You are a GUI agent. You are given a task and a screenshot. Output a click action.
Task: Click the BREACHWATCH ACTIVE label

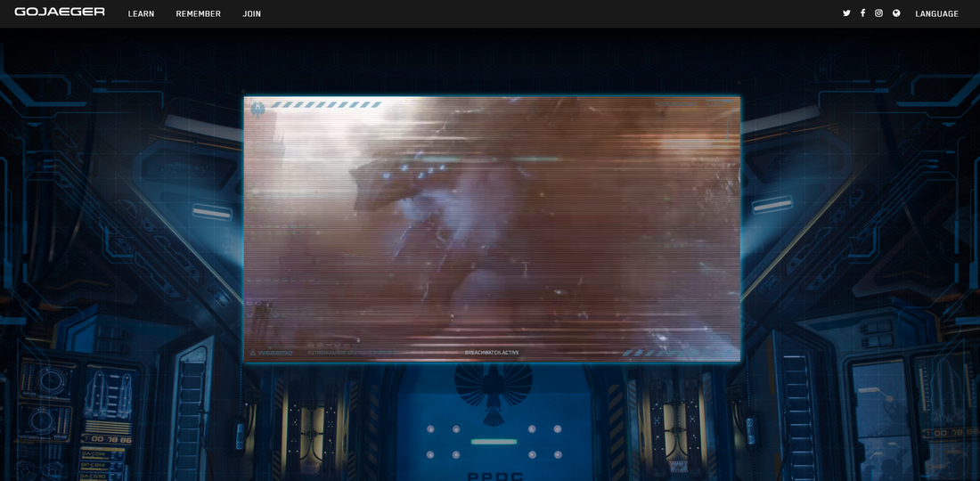point(492,353)
